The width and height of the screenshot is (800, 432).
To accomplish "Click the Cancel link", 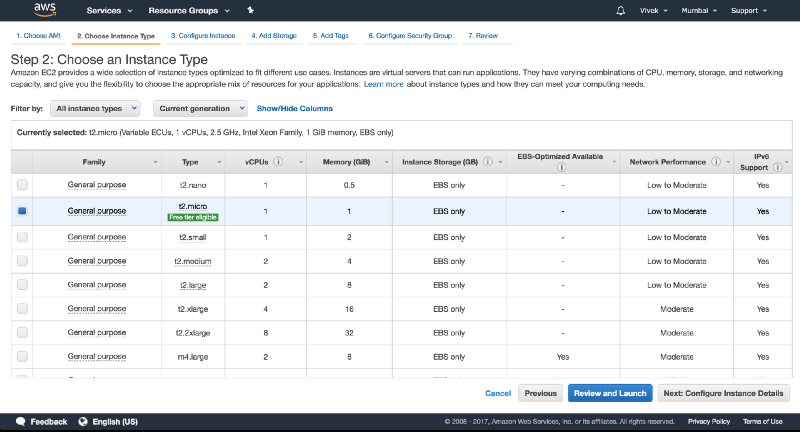I will (x=498, y=393).
